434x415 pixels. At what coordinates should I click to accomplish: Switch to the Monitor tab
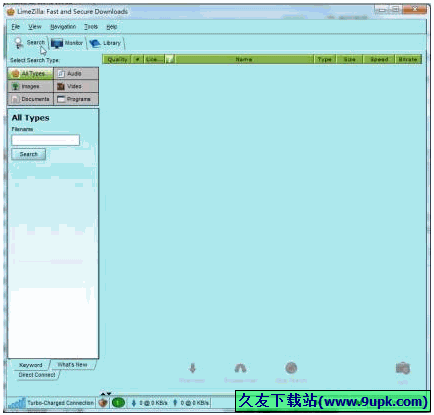tap(67, 43)
